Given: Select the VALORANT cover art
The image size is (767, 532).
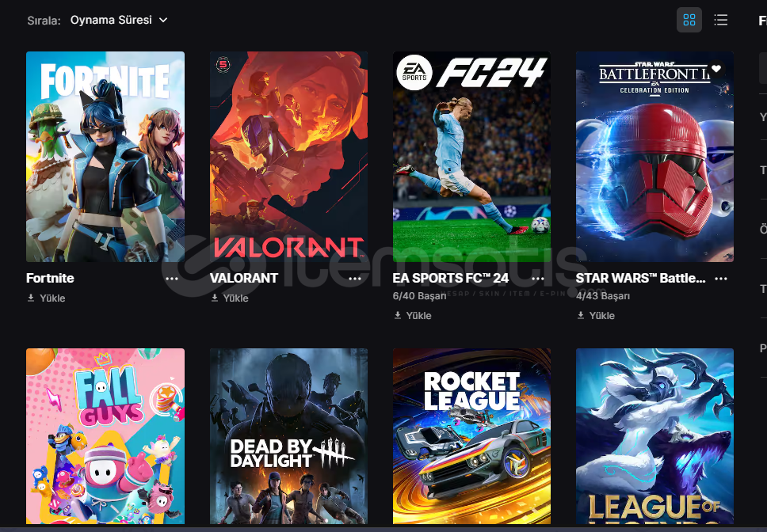Looking at the screenshot, I should pos(288,157).
